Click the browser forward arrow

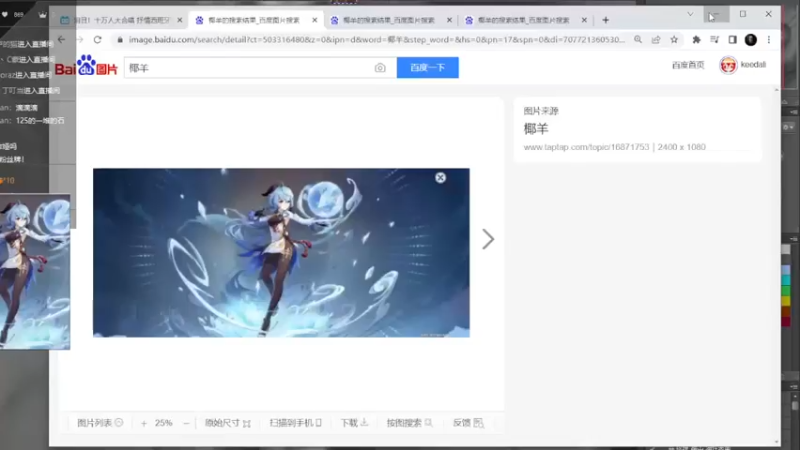pos(80,40)
